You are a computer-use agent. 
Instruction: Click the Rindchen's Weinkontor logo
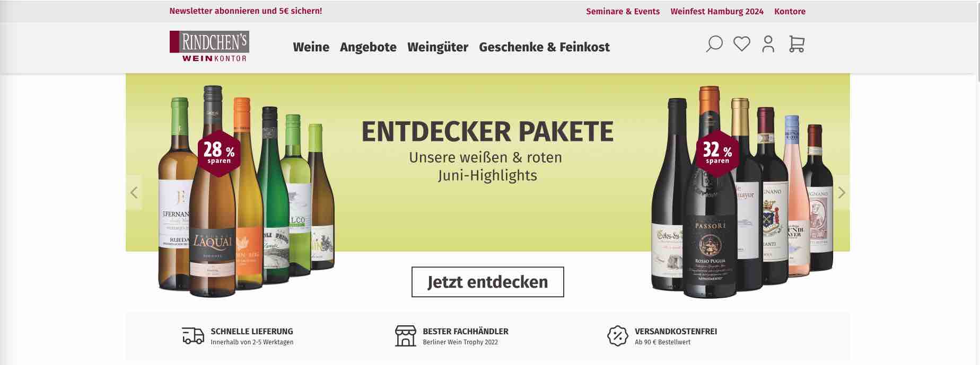(209, 46)
